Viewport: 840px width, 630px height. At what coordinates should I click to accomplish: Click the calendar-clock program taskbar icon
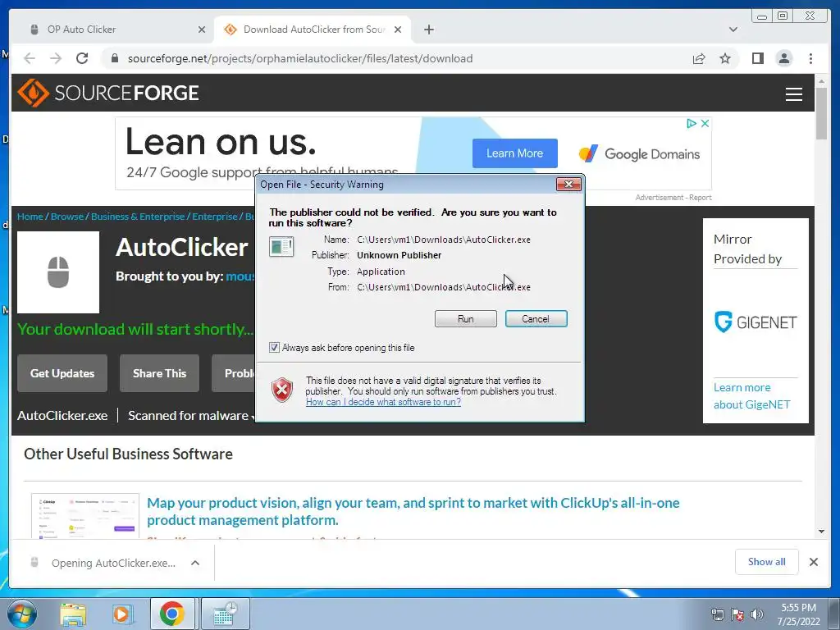pos(226,614)
